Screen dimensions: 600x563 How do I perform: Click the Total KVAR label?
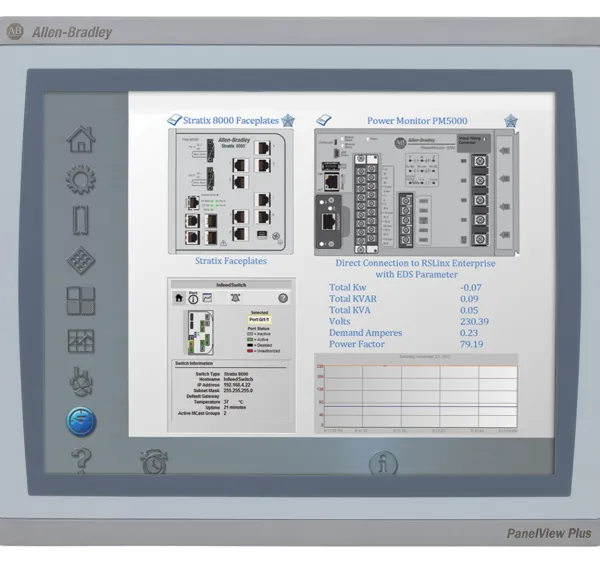point(353,299)
